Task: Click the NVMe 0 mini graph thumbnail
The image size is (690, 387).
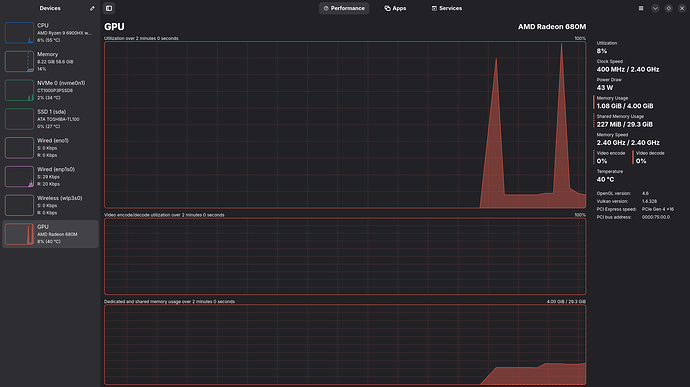Action: click(x=19, y=90)
